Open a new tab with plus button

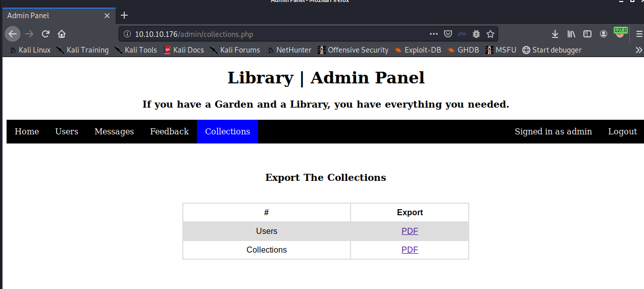coord(124,15)
